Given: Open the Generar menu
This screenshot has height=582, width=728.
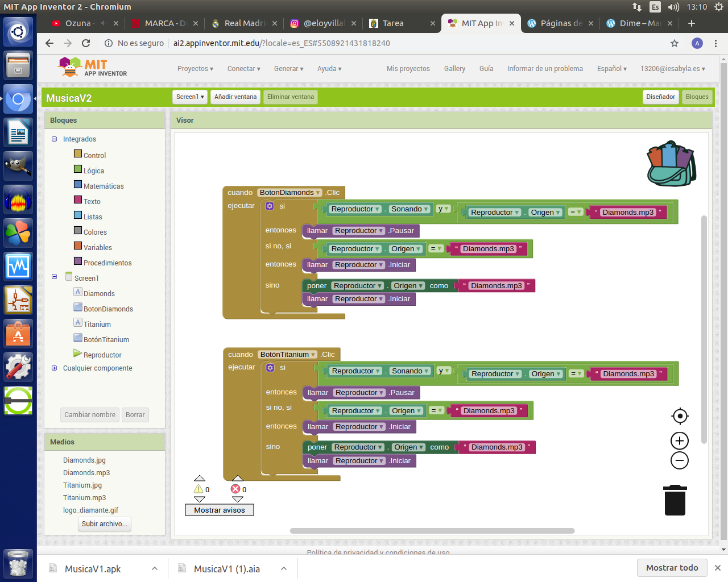Looking at the screenshot, I should [x=288, y=69].
